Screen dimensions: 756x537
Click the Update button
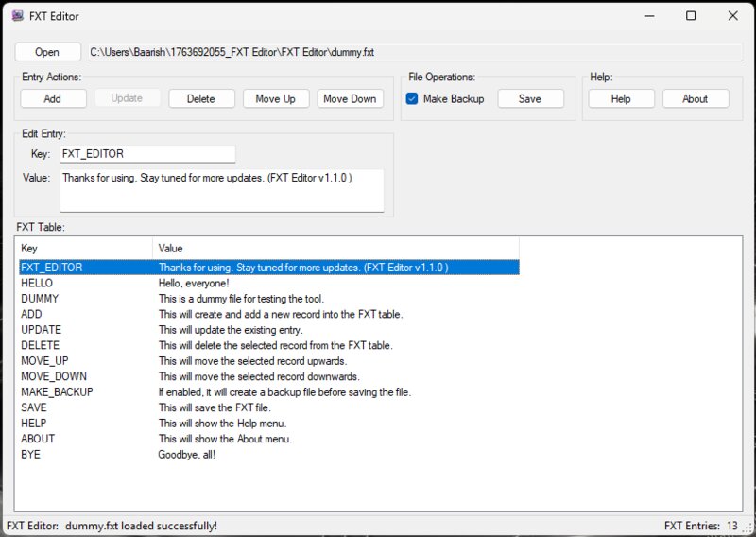(127, 98)
